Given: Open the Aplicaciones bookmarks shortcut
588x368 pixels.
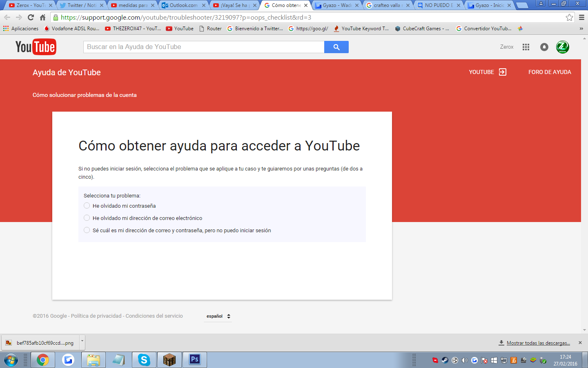Looking at the screenshot, I should click(21, 29).
